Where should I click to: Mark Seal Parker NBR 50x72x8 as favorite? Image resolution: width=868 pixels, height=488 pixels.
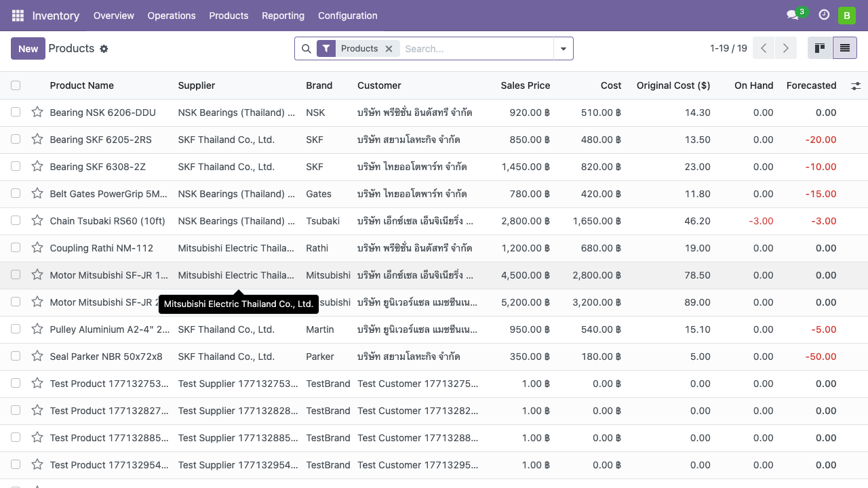[x=37, y=357]
